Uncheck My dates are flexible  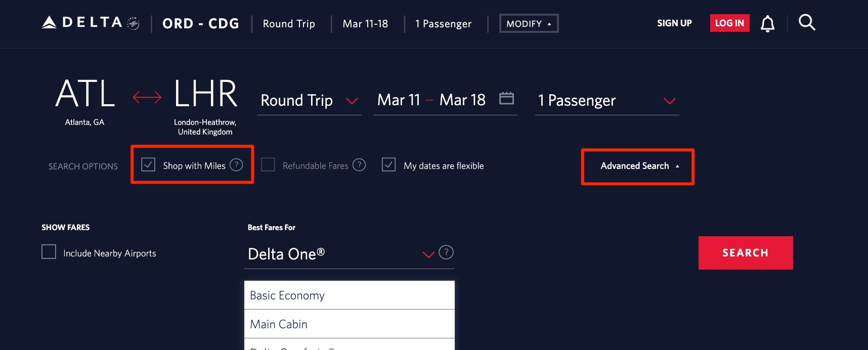388,164
